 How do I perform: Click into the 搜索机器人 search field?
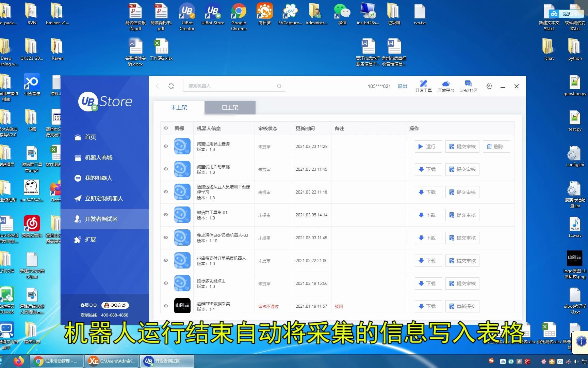pos(234,86)
